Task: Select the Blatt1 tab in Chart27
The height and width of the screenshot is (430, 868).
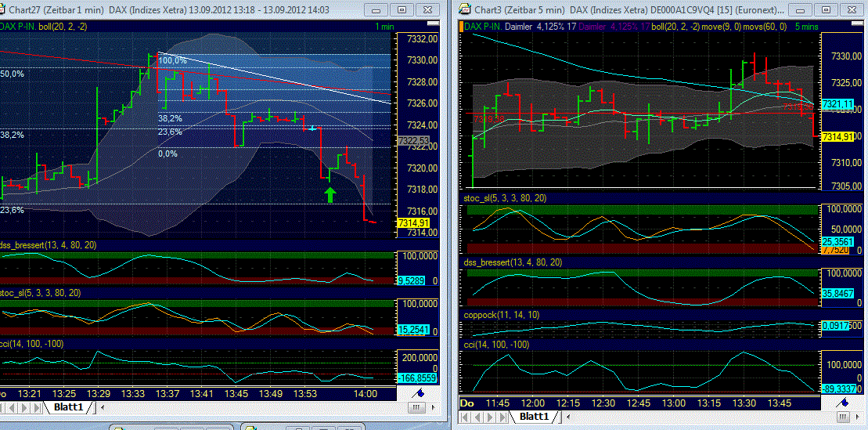Action: (x=67, y=408)
